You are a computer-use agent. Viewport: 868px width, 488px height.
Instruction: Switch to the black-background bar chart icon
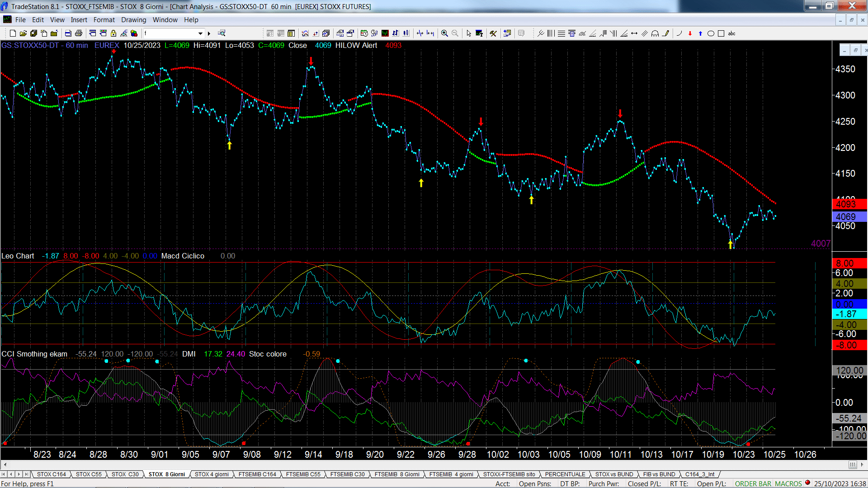point(385,33)
